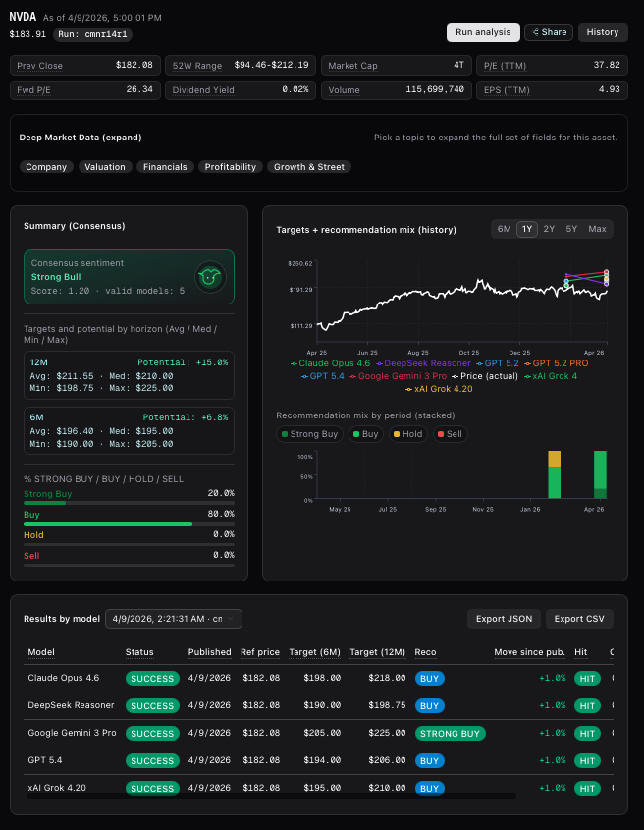
Task: Toggle Google Gemini 3 Pro legend series
Action: tap(398, 376)
